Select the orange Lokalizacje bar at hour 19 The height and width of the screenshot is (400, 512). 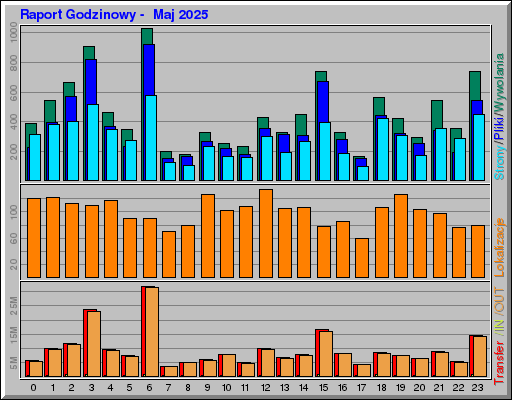click(401, 236)
